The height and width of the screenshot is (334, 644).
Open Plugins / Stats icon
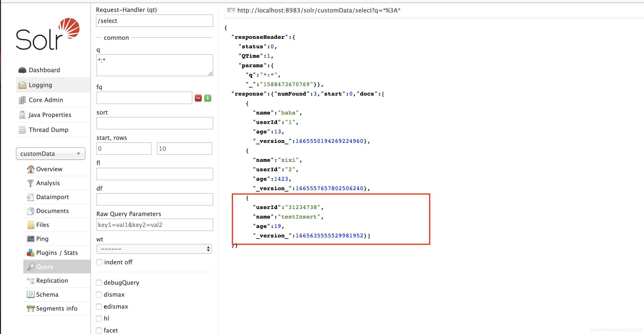(31, 253)
